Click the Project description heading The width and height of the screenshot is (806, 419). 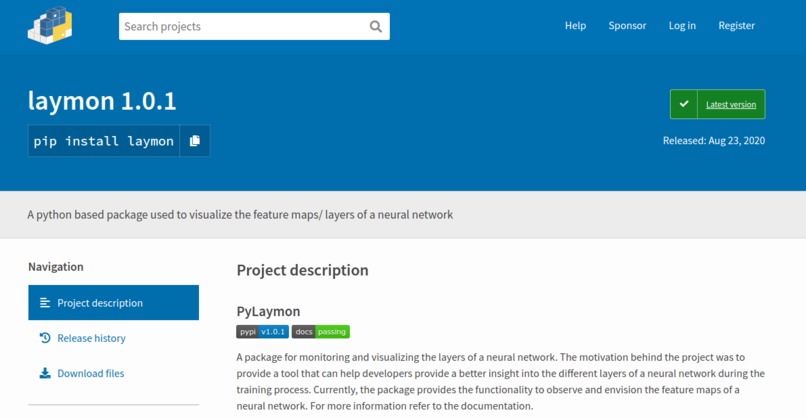[x=302, y=270]
